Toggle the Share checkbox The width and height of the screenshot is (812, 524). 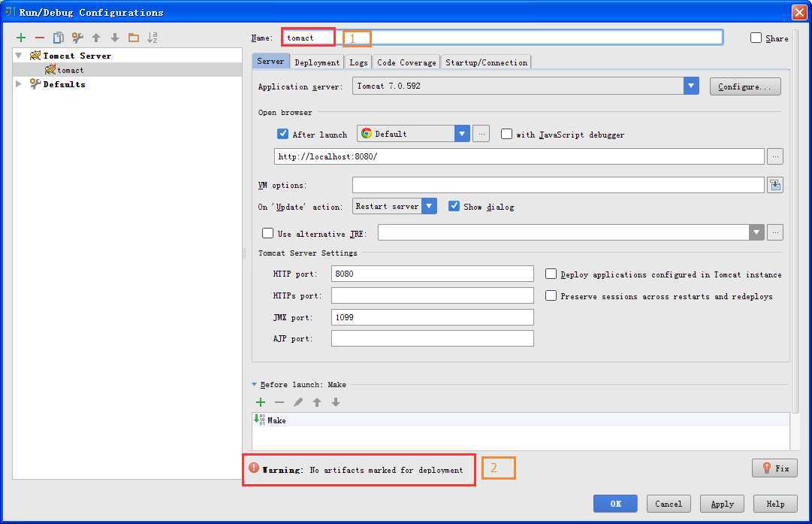756,38
